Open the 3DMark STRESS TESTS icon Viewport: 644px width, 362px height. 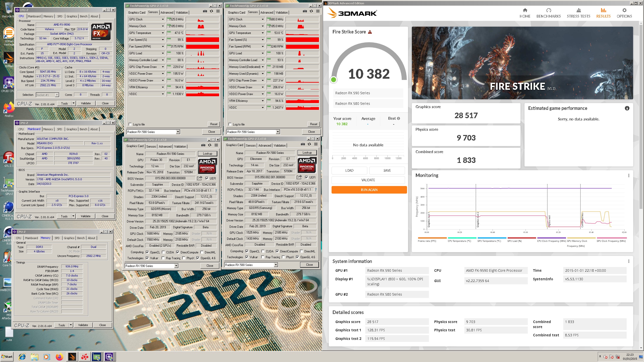pyautogui.click(x=579, y=10)
